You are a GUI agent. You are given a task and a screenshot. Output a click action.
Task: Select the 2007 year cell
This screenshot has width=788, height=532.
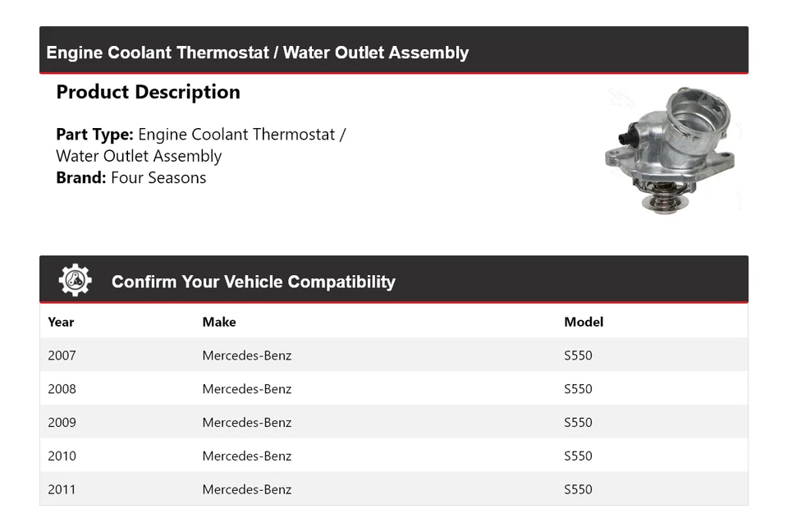click(62, 355)
